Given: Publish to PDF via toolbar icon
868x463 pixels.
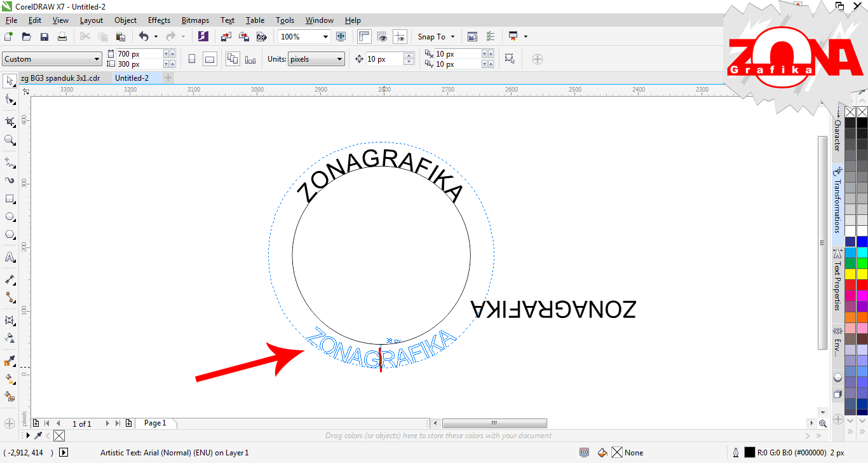Looking at the screenshot, I should [x=261, y=37].
